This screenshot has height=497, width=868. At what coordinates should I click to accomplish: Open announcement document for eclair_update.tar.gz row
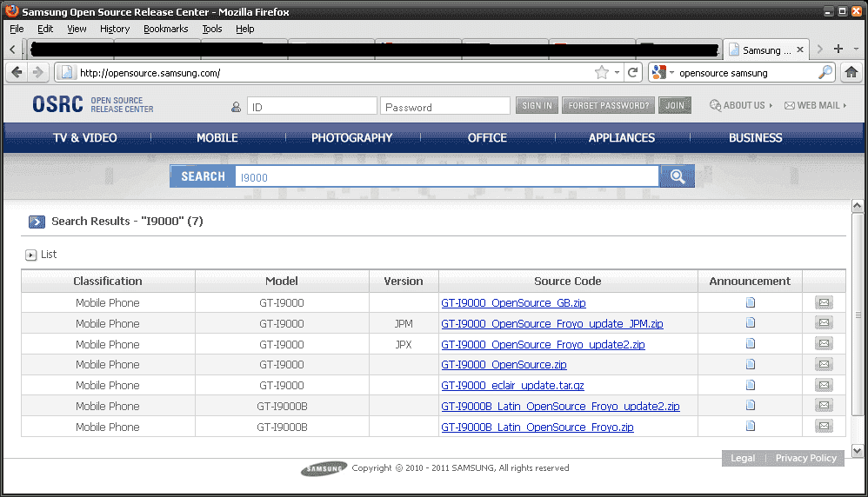tap(750, 385)
